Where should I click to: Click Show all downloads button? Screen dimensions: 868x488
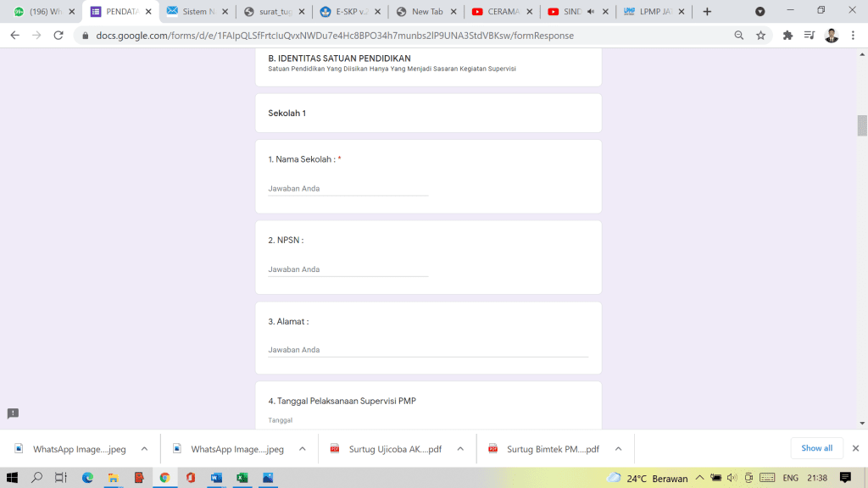coord(816,448)
